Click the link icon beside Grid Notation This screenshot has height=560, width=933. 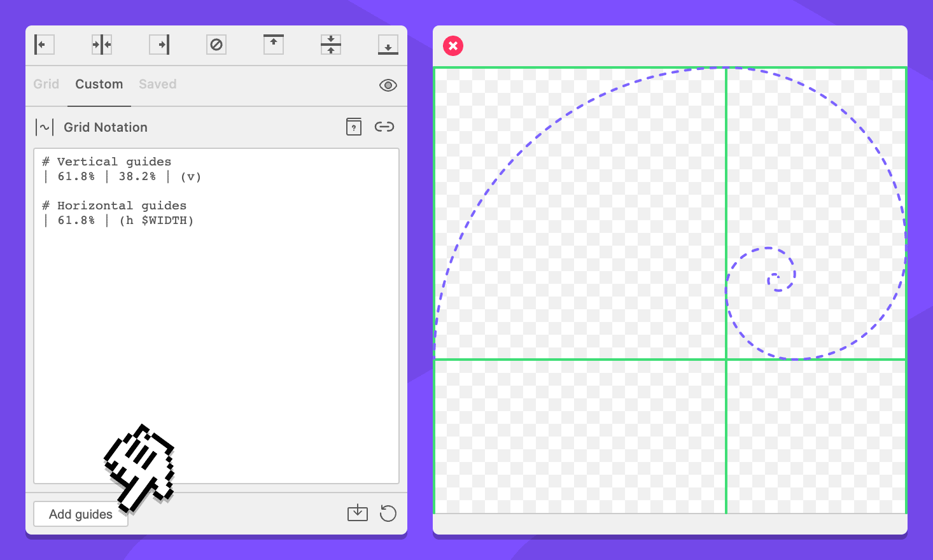tap(384, 127)
